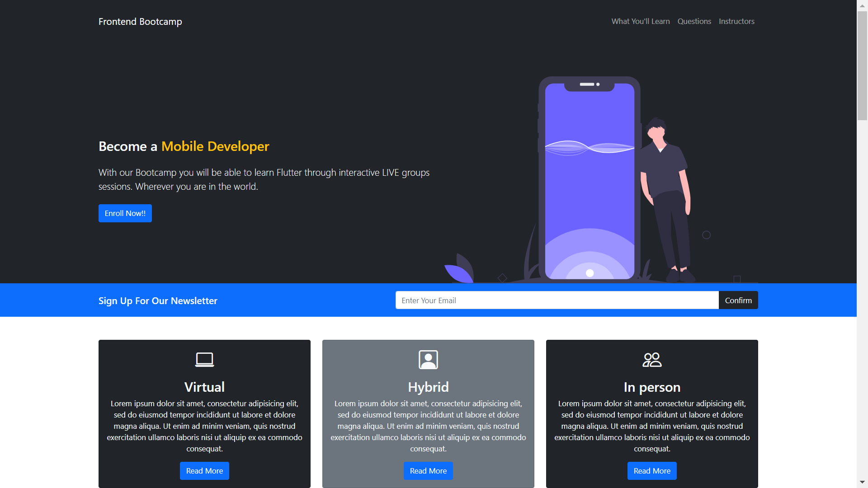Image resolution: width=868 pixels, height=488 pixels.
Task: Read more about the In person option
Action: (x=652, y=470)
